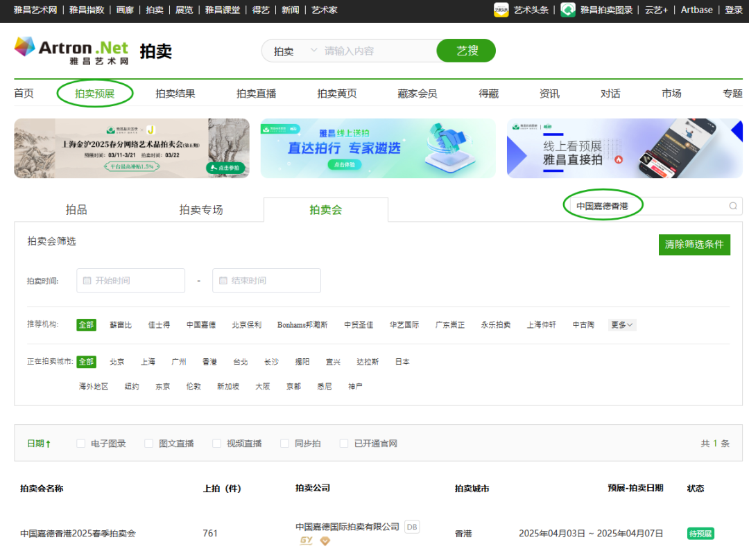Switch to the 拍卖专场 tab
This screenshot has height=560, width=749.
[x=201, y=209]
